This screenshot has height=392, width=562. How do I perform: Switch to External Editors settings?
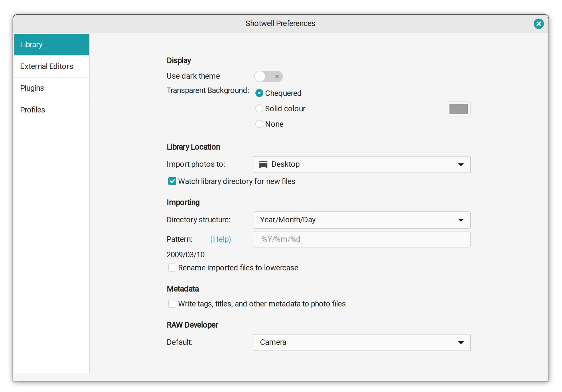(x=46, y=66)
